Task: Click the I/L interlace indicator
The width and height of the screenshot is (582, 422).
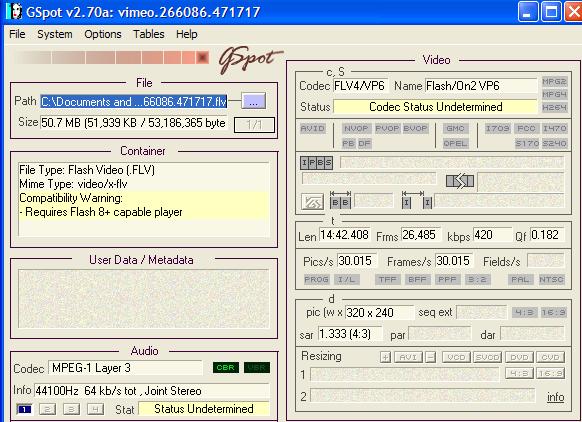Action: pos(346,279)
